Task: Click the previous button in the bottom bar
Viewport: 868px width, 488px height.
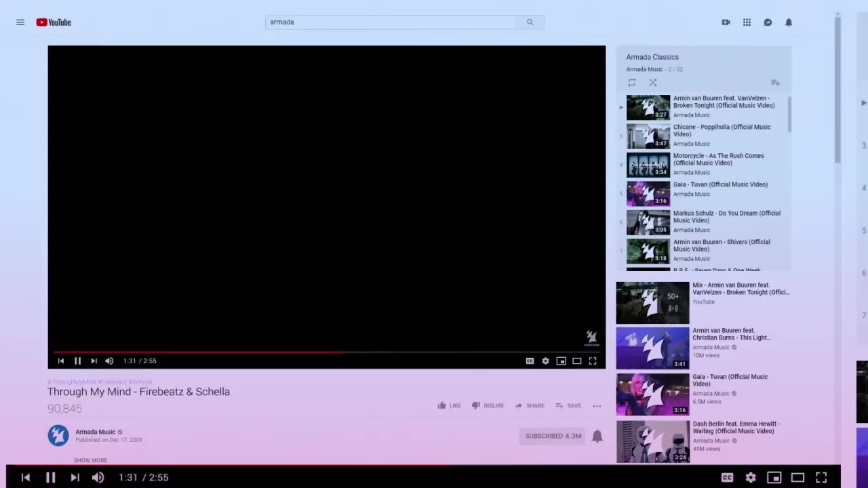Action: click(x=25, y=478)
